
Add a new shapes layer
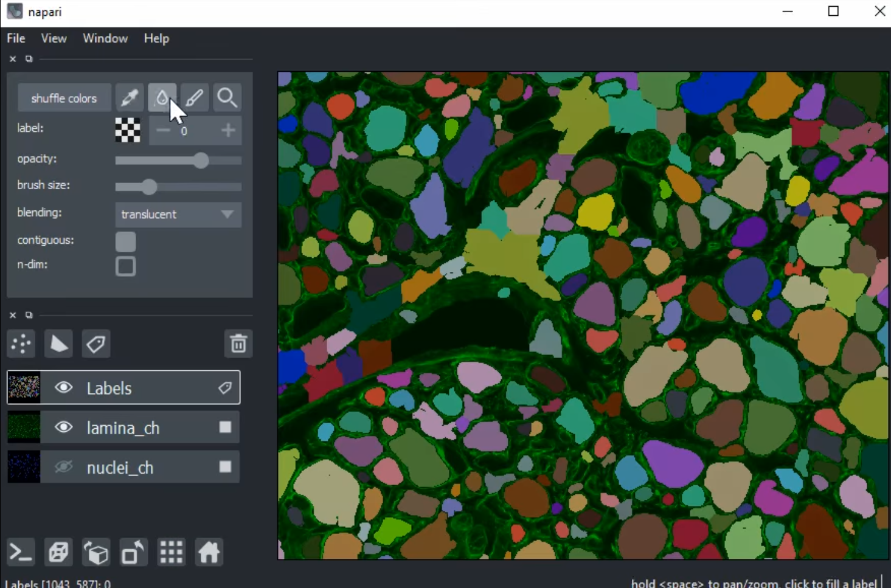click(x=58, y=344)
